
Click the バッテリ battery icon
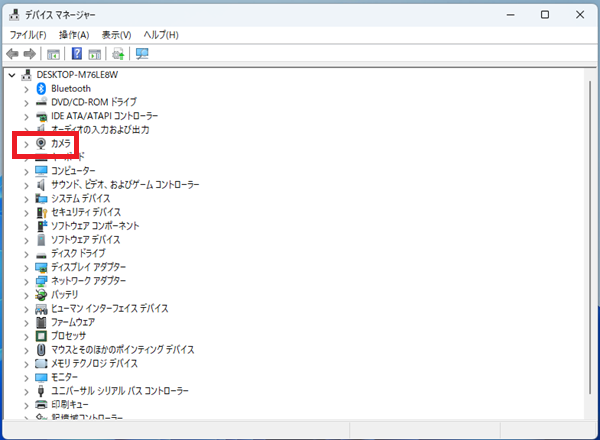[41, 295]
